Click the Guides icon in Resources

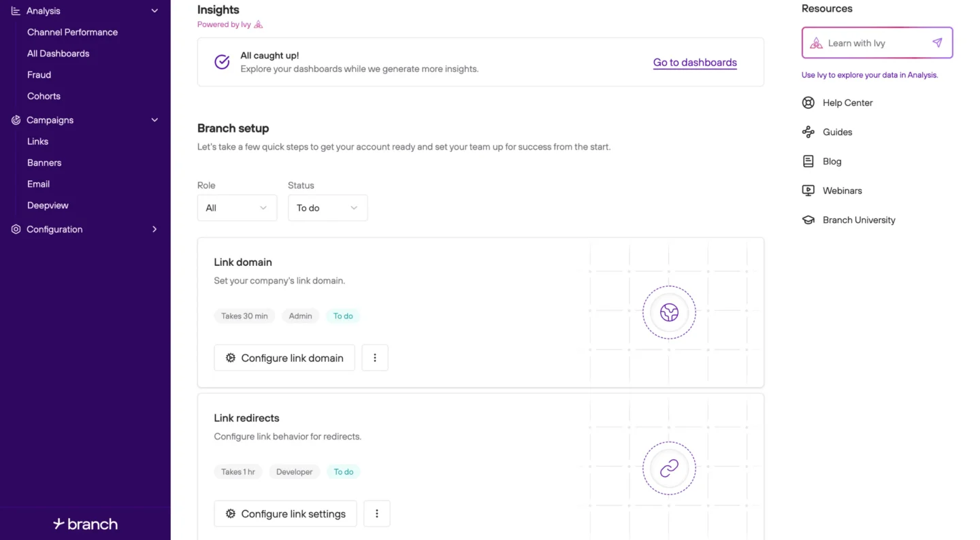(808, 132)
